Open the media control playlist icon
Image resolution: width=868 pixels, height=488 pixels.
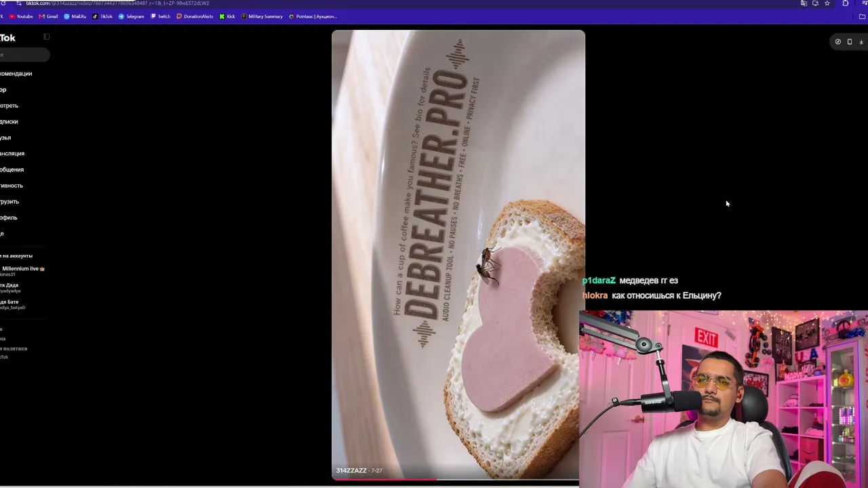tap(865, 3)
